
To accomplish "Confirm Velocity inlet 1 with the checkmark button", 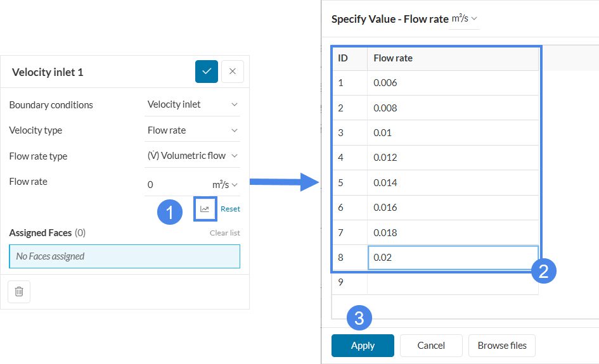I will point(206,72).
